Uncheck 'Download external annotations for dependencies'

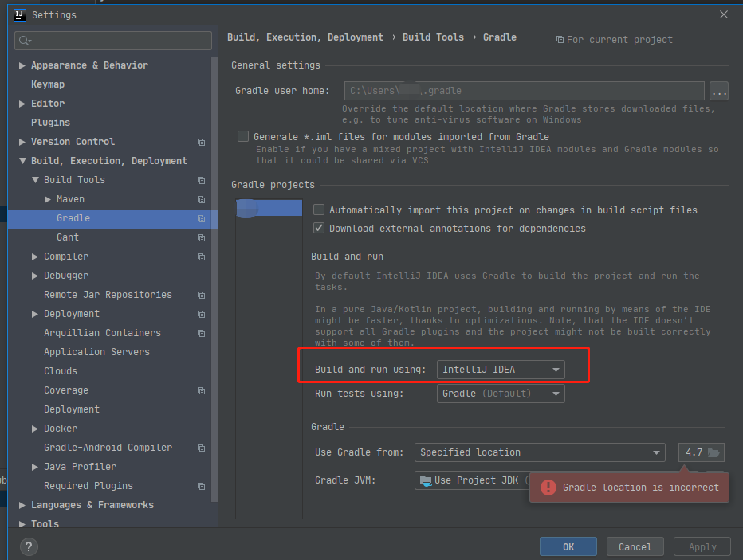319,228
